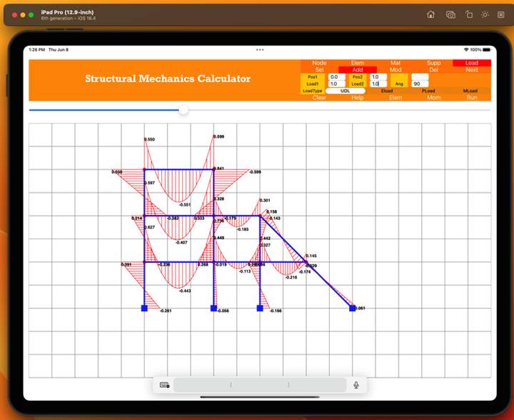Click the Load1 input field

337,84
